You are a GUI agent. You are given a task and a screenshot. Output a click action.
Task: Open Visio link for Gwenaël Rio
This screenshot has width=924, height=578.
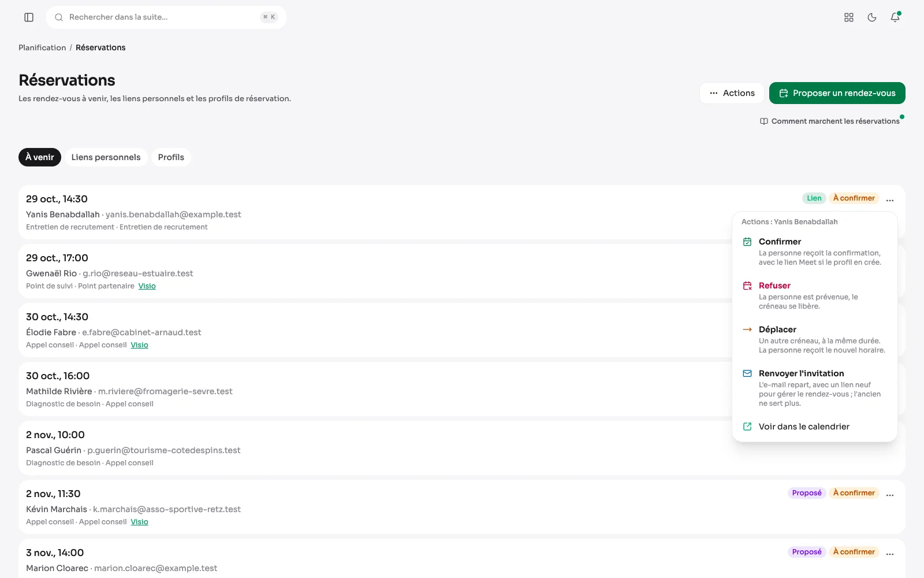coord(147,286)
